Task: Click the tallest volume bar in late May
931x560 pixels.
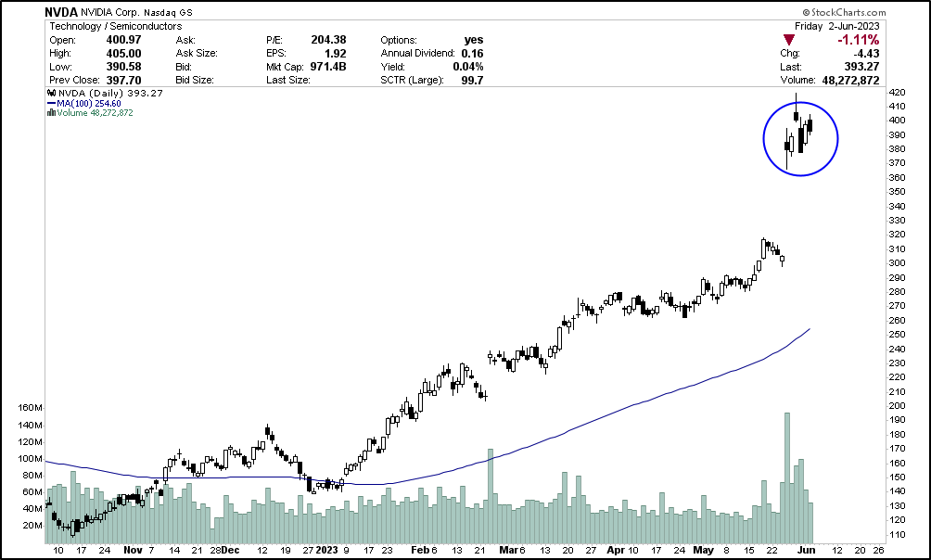Action: point(787,478)
